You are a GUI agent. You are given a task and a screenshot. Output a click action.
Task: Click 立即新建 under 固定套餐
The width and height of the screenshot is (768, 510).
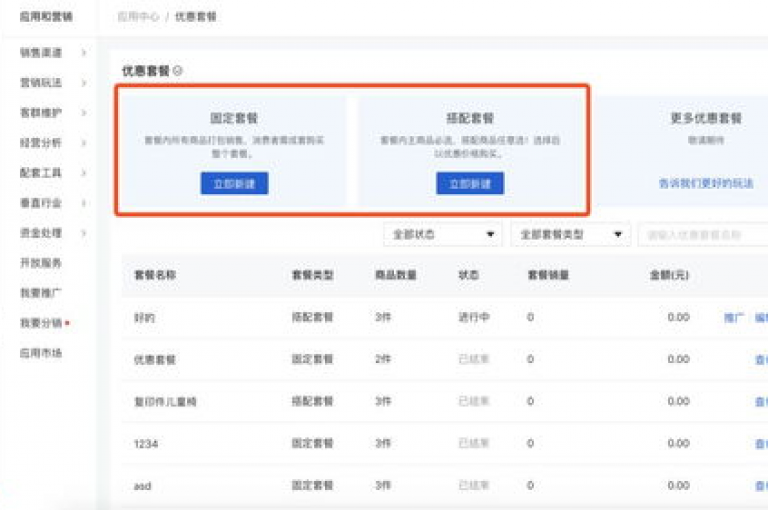pos(234,183)
